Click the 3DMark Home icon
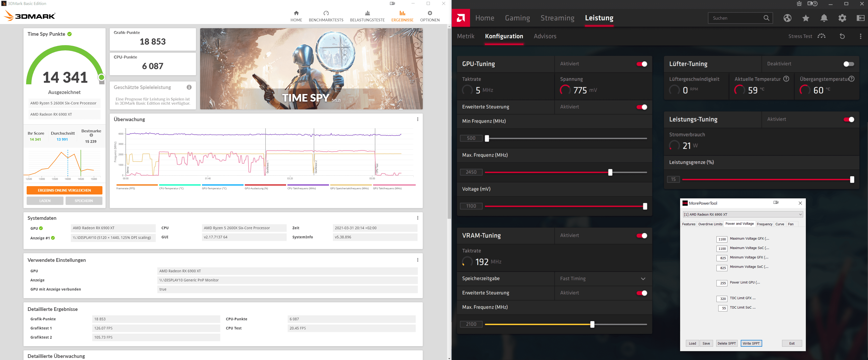868x360 pixels. point(296,13)
